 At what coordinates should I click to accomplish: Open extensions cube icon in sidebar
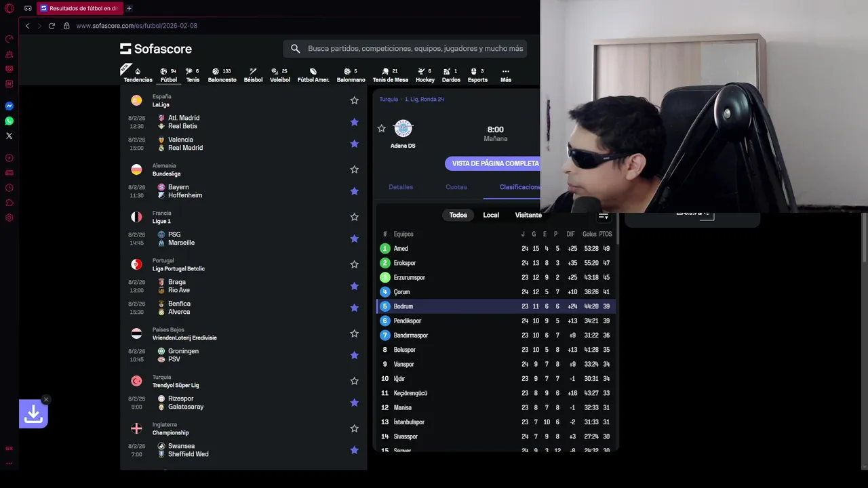coord(9,203)
